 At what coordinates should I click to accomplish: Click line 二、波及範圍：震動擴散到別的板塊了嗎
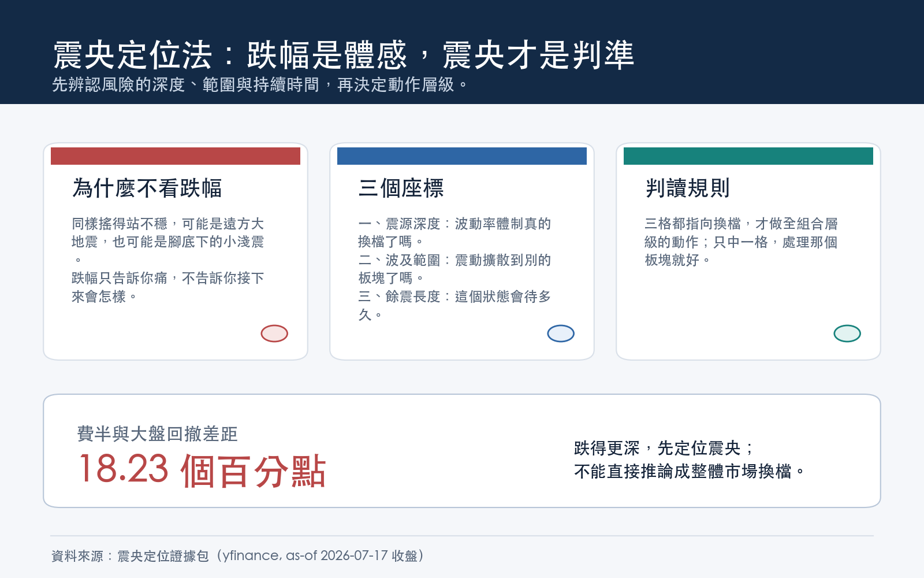(454, 269)
